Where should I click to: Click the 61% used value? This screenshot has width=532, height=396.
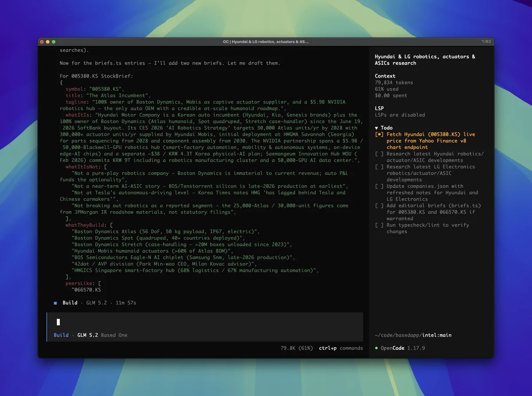(x=387, y=89)
